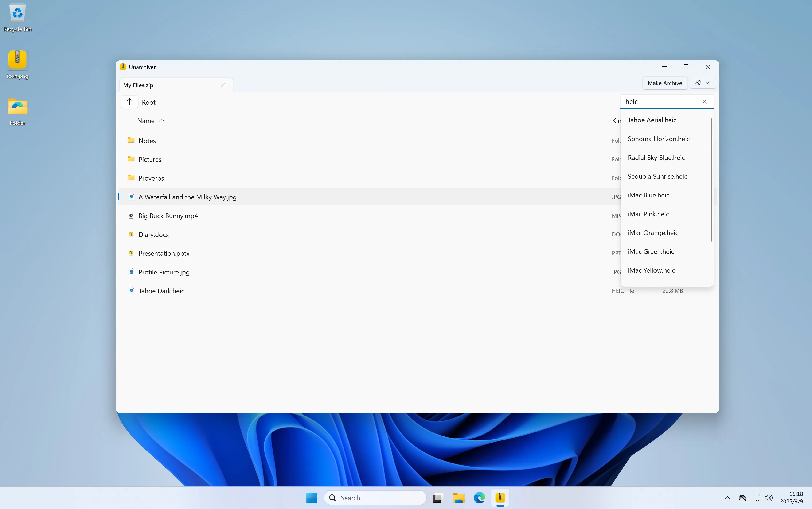Select the Pictures folder icon

pos(131,159)
